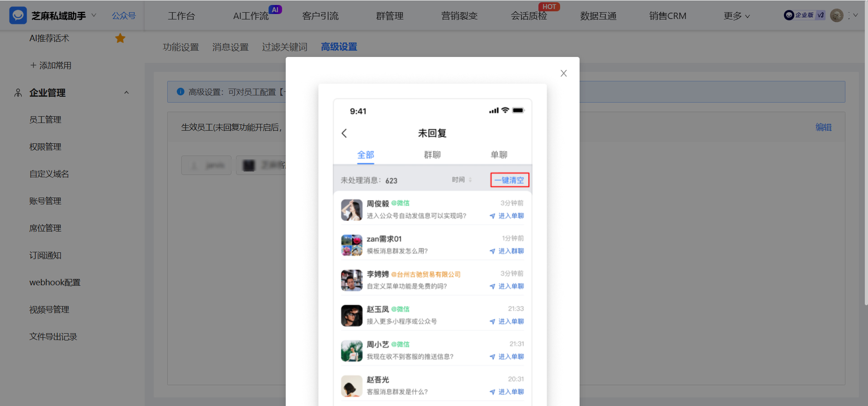Open AI推荐话术 in sidebar

49,38
